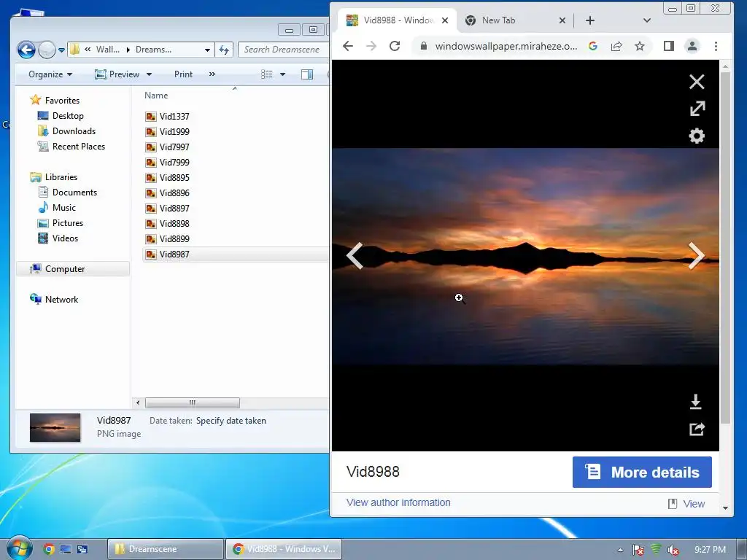Open the Organize menu
The image size is (747, 560).
[50, 74]
